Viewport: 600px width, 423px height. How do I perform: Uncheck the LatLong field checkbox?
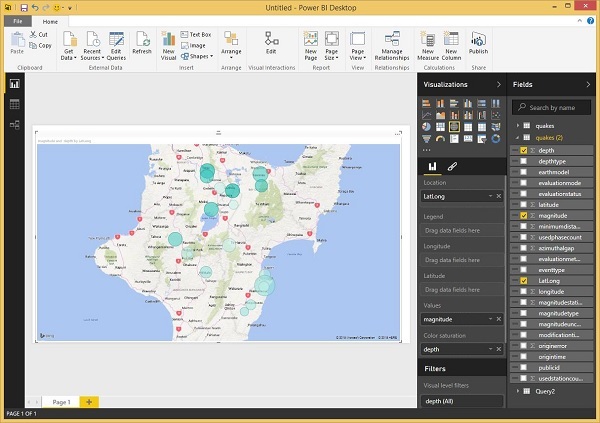523,281
